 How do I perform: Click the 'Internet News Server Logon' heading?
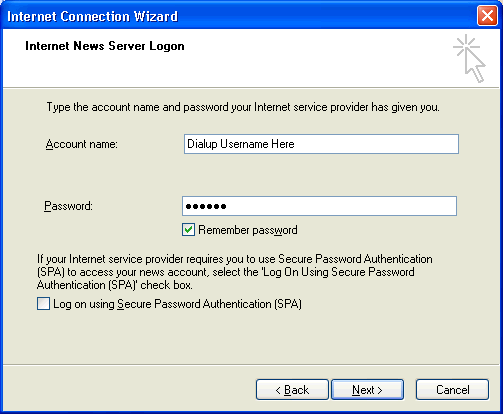105,46
